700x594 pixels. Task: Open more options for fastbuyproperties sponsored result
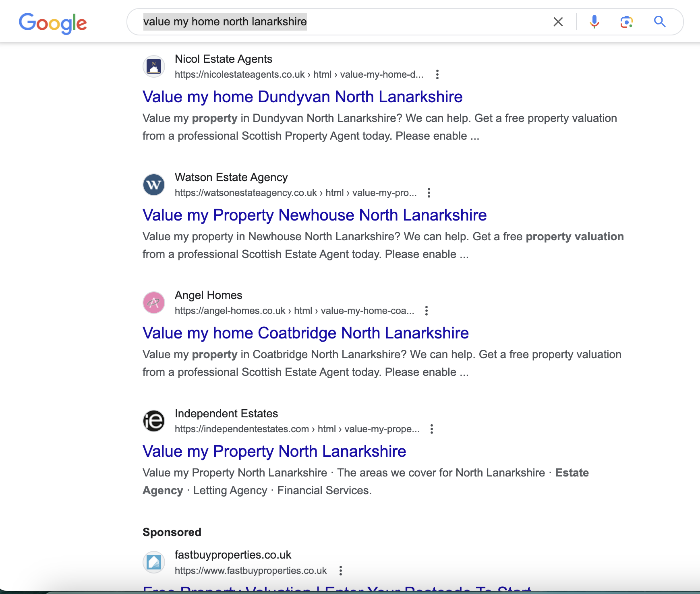click(340, 571)
